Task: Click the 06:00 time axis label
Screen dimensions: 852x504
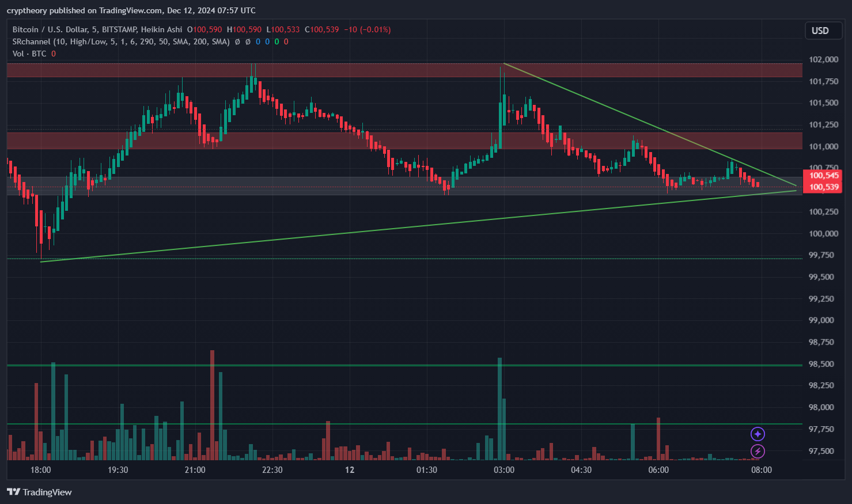Action: [658, 470]
